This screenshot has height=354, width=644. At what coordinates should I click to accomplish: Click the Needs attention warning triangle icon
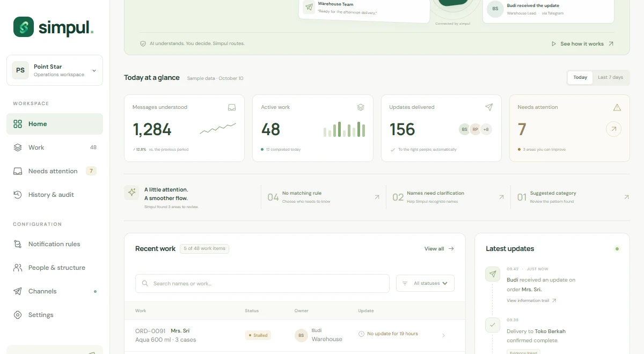click(x=617, y=107)
